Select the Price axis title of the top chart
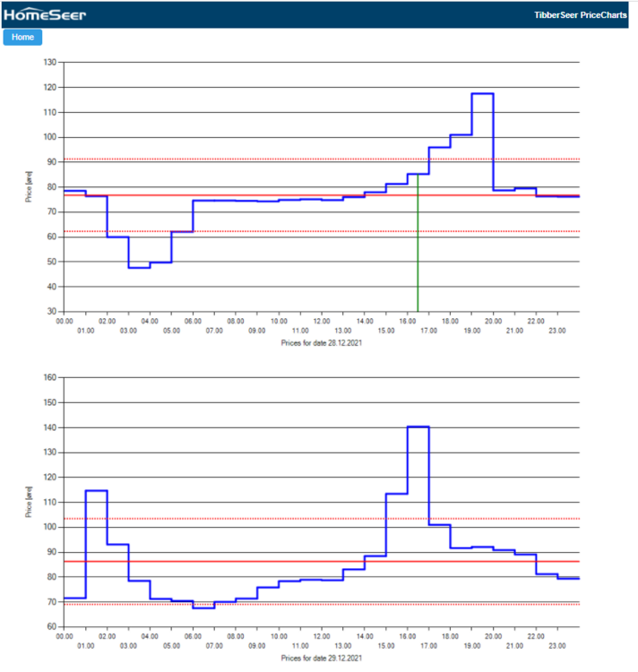The image size is (638, 672). [x=29, y=186]
